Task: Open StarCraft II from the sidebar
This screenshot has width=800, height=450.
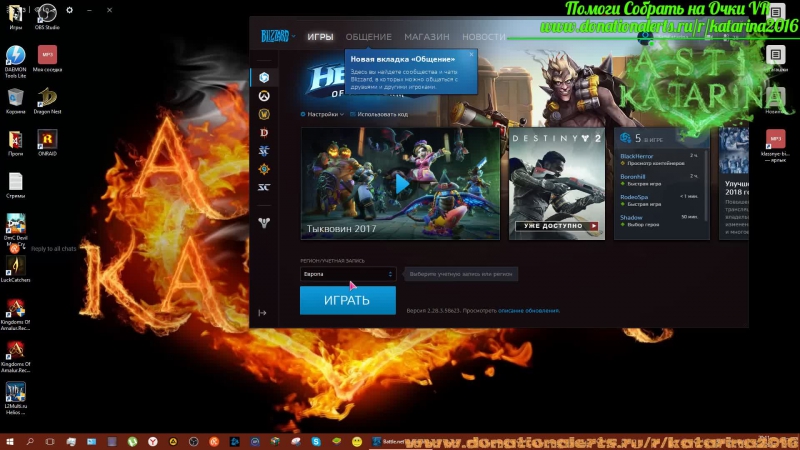Action: tap(264, 151)
